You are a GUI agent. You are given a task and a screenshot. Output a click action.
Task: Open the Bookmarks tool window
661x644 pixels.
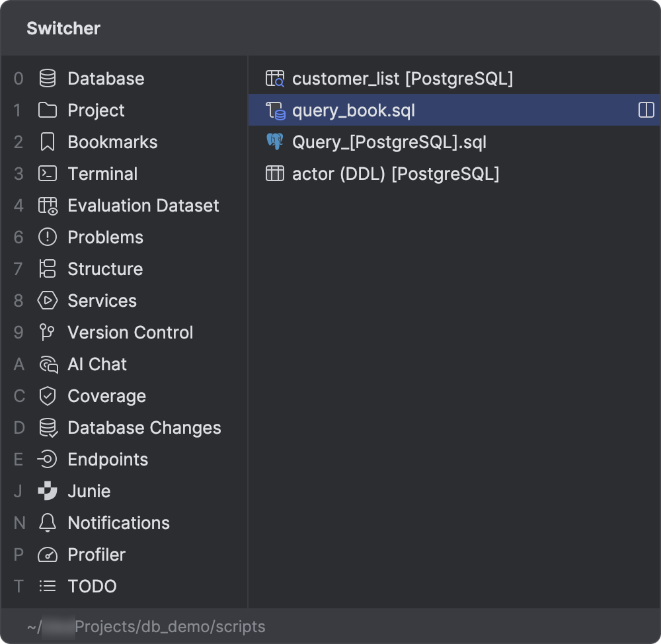pyautogui.click(x=112, y=142)
